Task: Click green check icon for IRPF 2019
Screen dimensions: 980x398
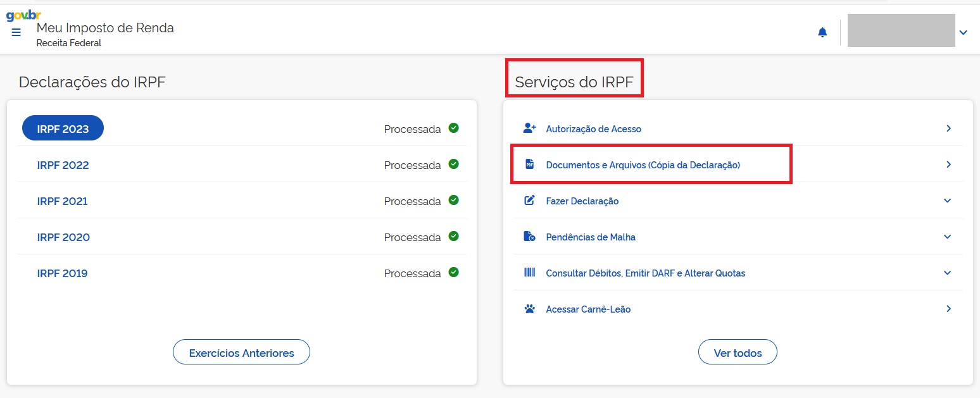Action: [x=453, y=272]
